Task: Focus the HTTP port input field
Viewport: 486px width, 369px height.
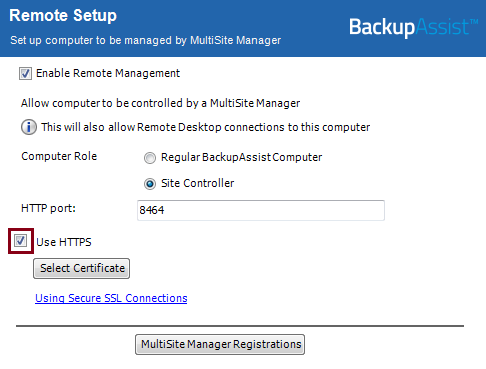Action: (x=261, y=210)
